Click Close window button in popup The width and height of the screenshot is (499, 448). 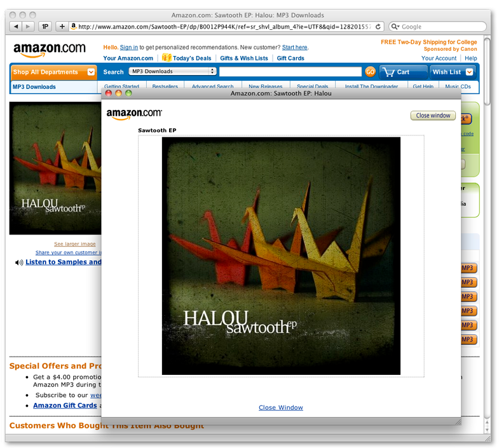[x=433, y=115]
